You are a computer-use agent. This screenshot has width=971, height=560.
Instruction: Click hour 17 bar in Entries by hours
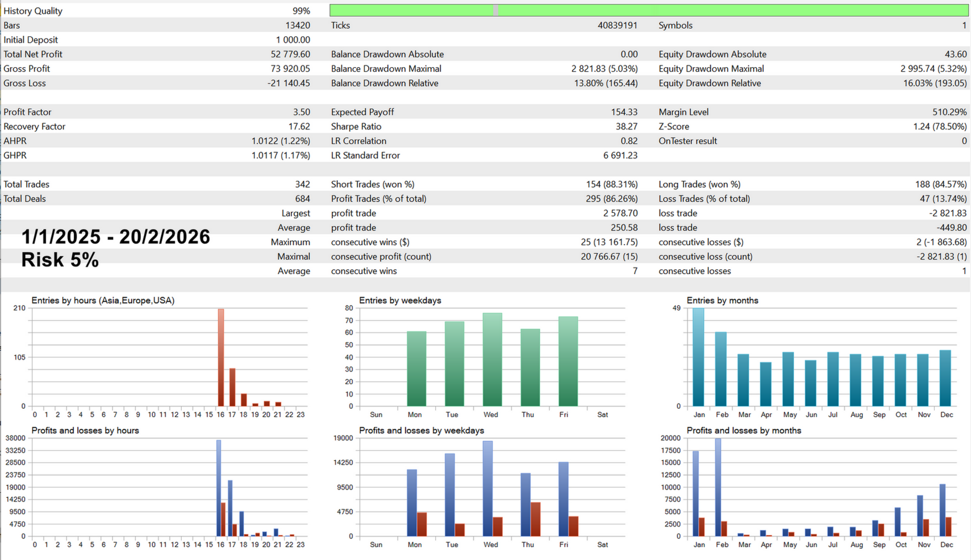point(233,388)
